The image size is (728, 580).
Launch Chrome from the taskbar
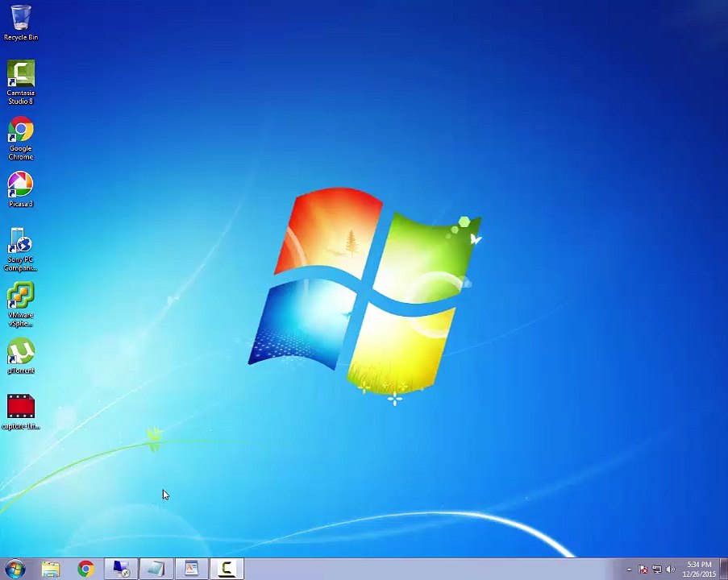(86, 569)
